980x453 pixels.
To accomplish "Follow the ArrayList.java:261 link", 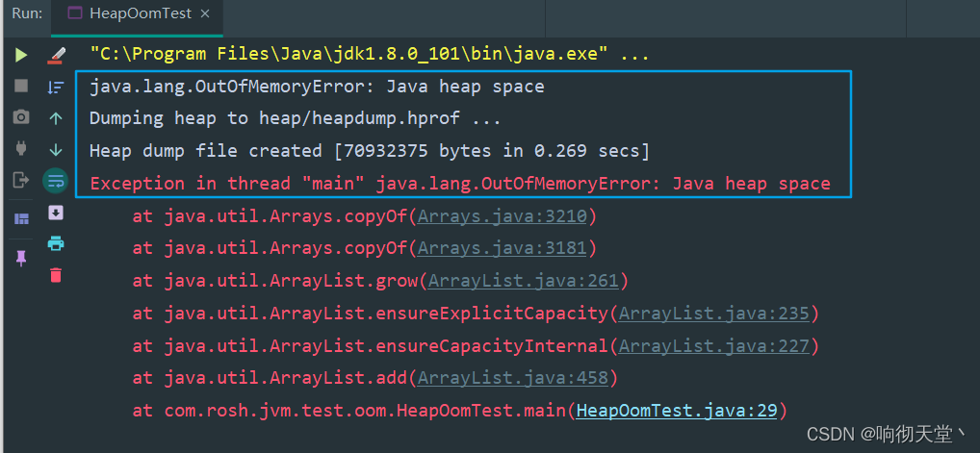I will click(x=524, y=281).
